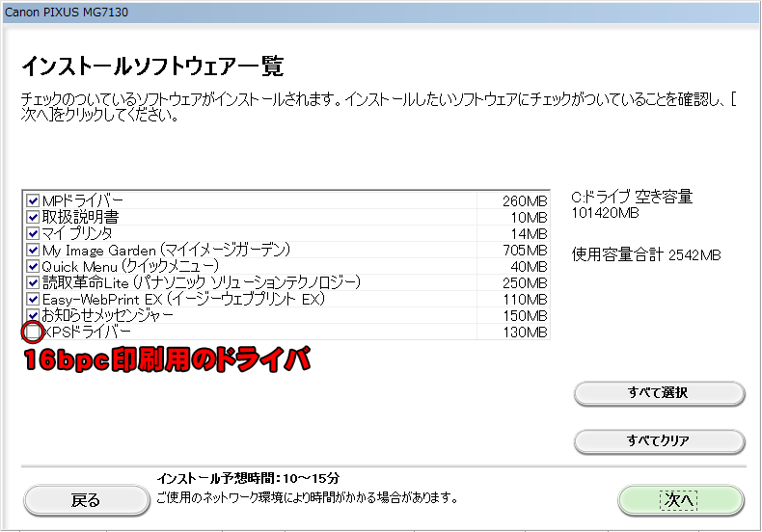Image resolution: width=762 pixels, height=532 pixels.
Task: Uncheck the Quick Menu checkbox
Action: pos(33,266)
